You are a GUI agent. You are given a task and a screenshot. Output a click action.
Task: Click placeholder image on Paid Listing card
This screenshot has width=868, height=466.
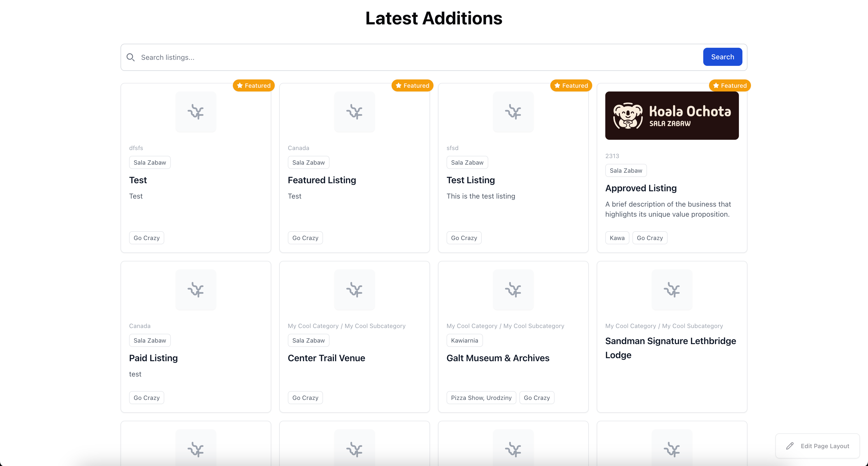[196, 290]
